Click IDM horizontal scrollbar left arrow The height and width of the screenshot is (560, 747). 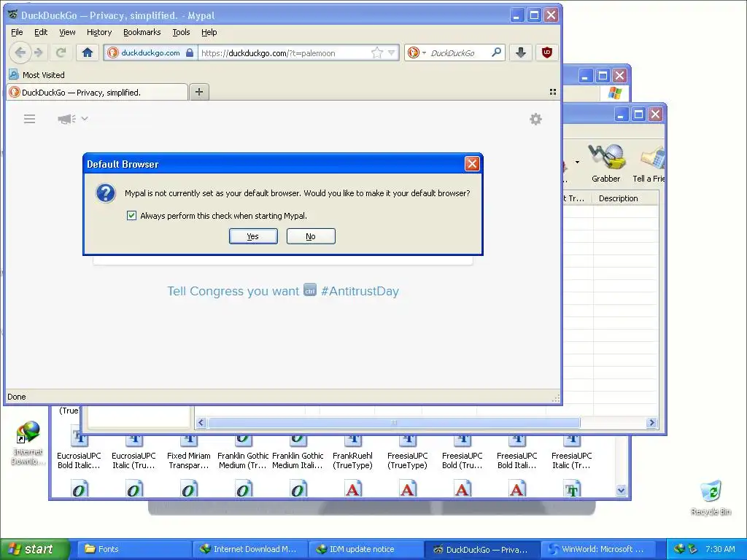[x=201, y=422]
